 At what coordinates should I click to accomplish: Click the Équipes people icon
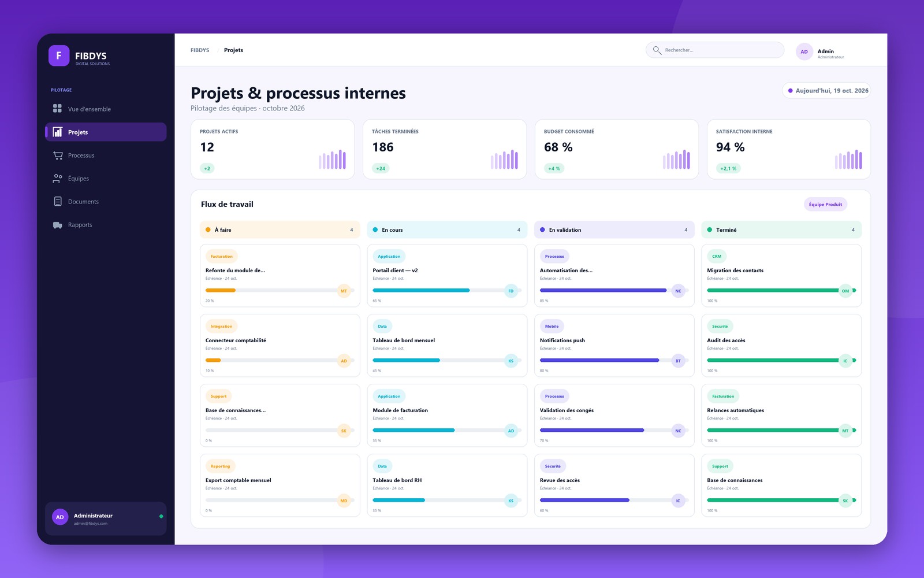57,178
